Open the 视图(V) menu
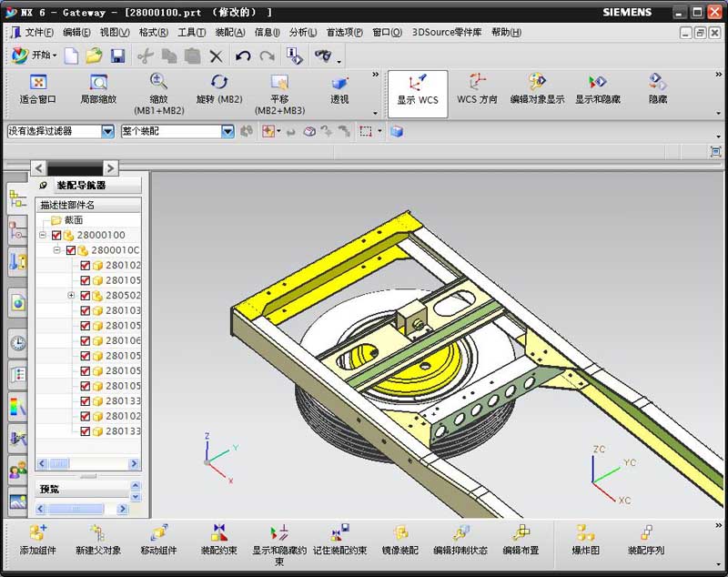 tap(115, 33)
